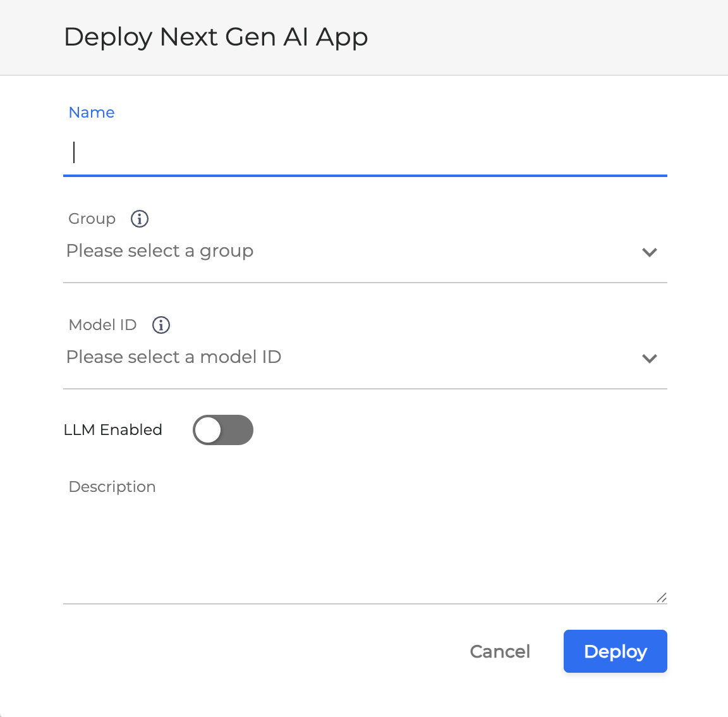Click the 'Description' label text
The height and width of the screenshot is (717, 728).
[x=112, y=487]
